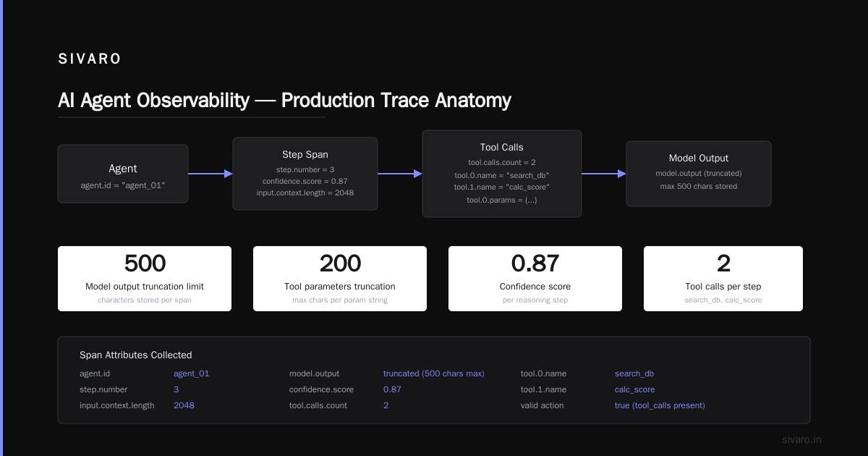The width and height of the screenshot is (868, 456).
Task: Click 'search_db, calc_score' card caption
Action: tap(723, 300)
